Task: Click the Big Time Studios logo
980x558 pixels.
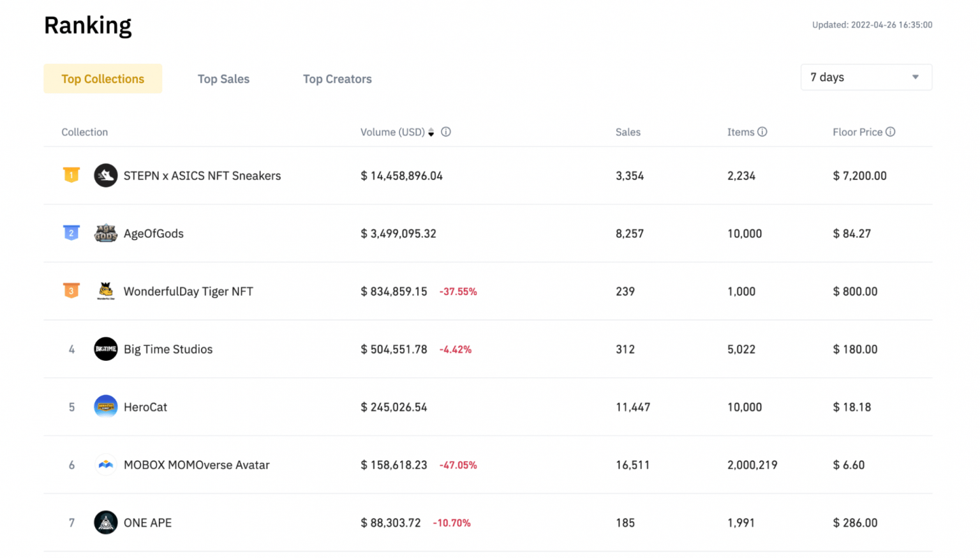Action: click(x=106, y=349)
